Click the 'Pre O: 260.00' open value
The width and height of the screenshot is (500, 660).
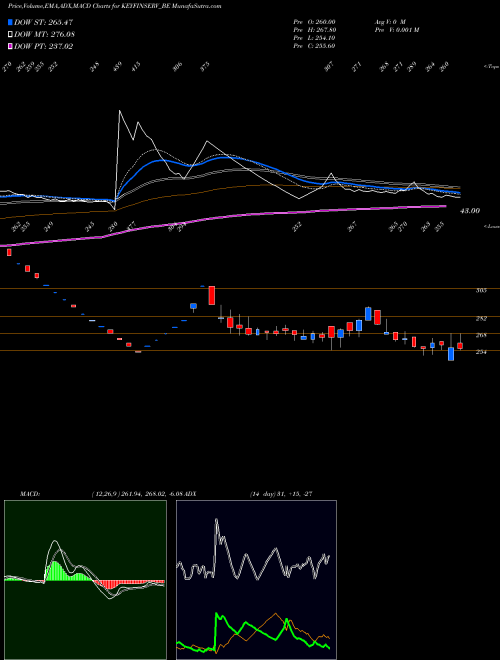coord(314,22)
